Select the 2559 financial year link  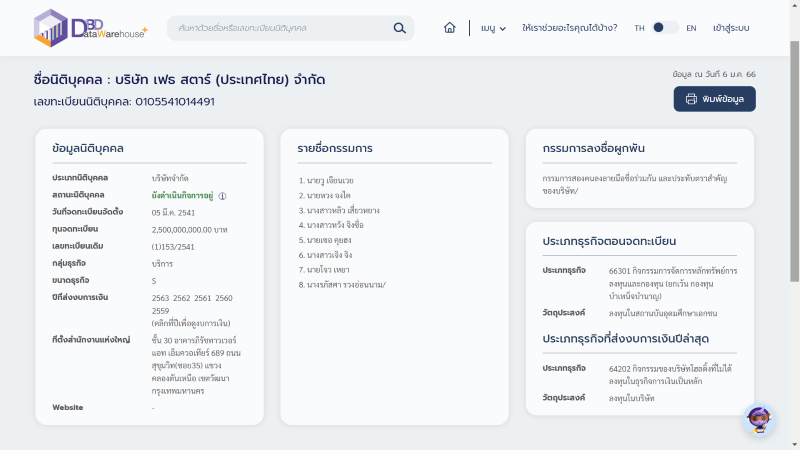coord(160,310)
